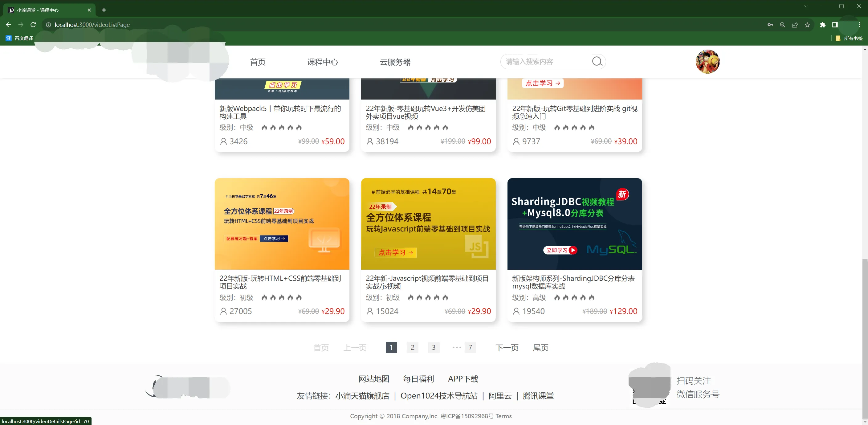Click the 零基础玩转Vue3 course title
Image resolution: width=868 pixels, height=425 pixels.
tap(426, 112)
